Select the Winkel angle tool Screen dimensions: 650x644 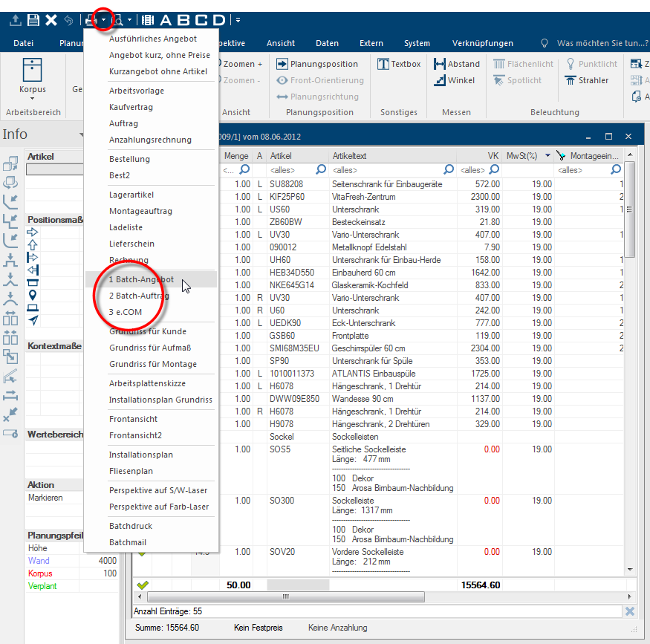(440, 80)
